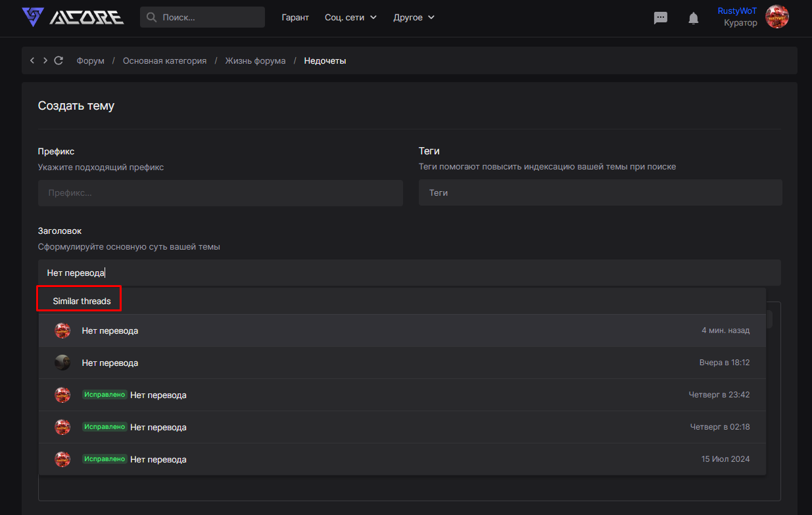Click the Теги input field
This screenshot has height=515, width=812.
click(600, 193)
